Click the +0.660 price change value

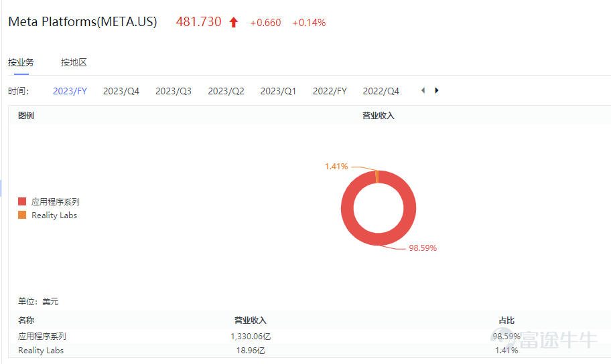[x=265, y=23]
